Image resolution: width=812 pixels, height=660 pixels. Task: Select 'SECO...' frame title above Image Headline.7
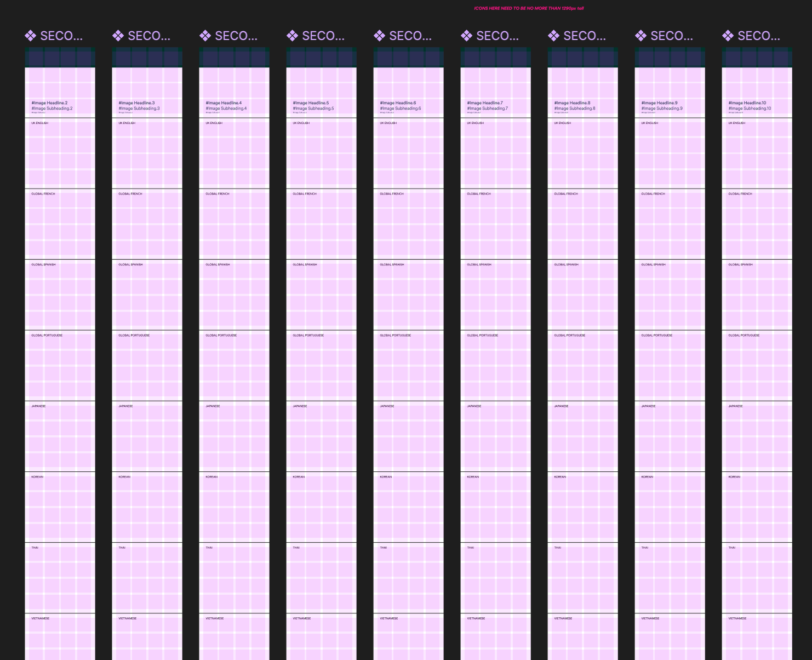tap(498, 36)
